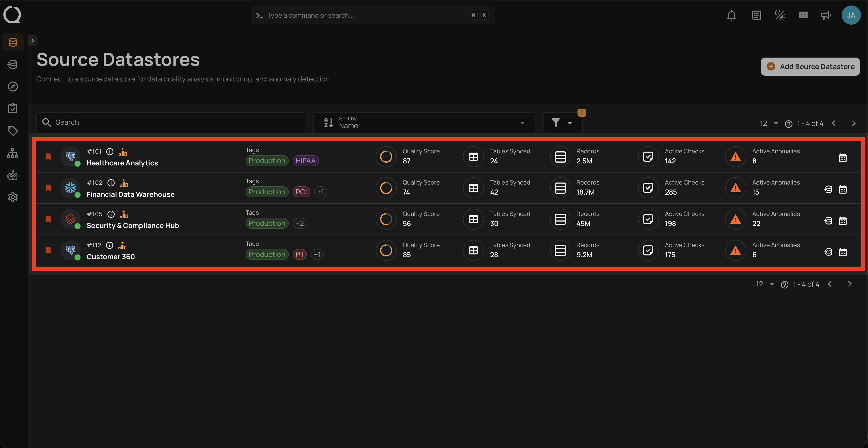Expand the top page size dropdown showing 12
The image size is (868, 448).
[769, 123]
